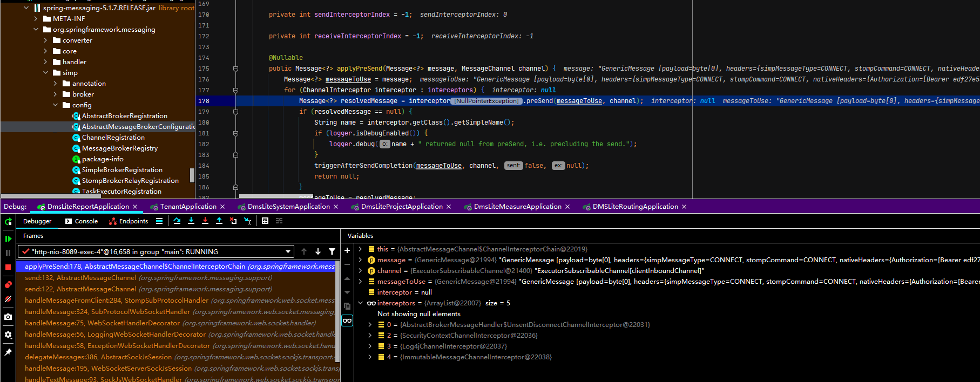This screenshot has height=382, width=980.
Task: Stop the debug session
Action: [8, 267]
